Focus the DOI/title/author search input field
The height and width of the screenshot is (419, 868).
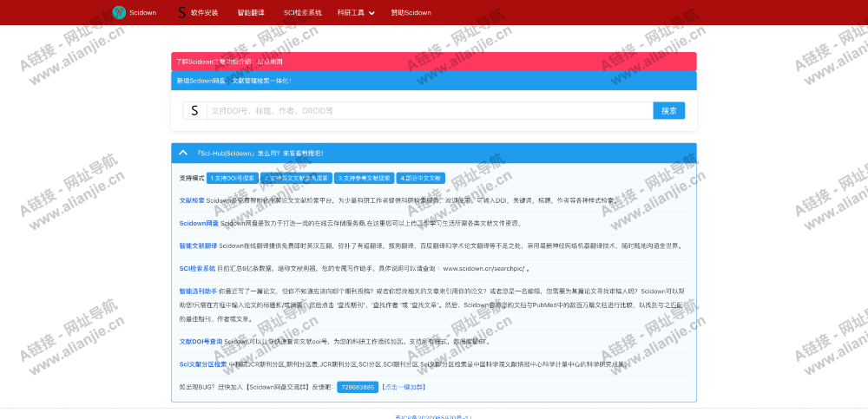tap(430, 111)
